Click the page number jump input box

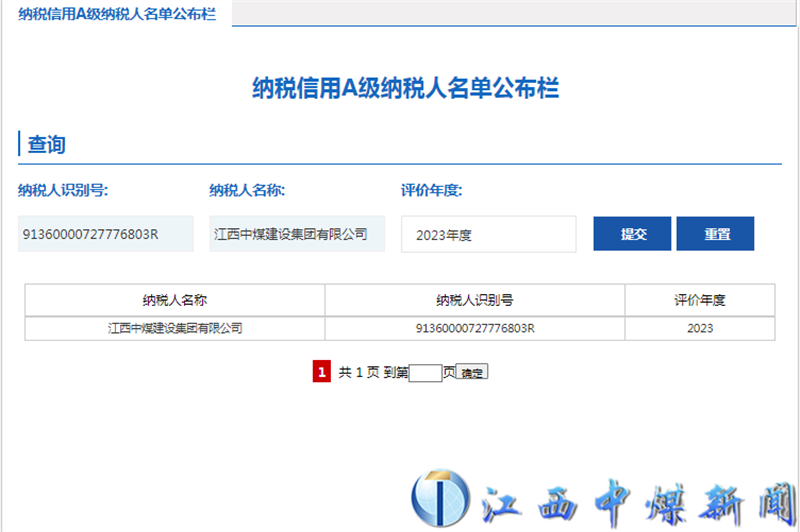pos(425,373)
